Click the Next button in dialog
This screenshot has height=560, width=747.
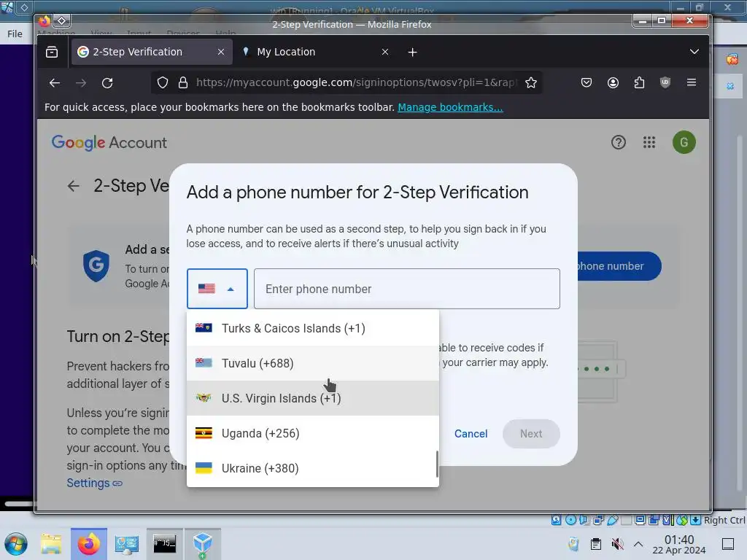(x=531, y=434)
